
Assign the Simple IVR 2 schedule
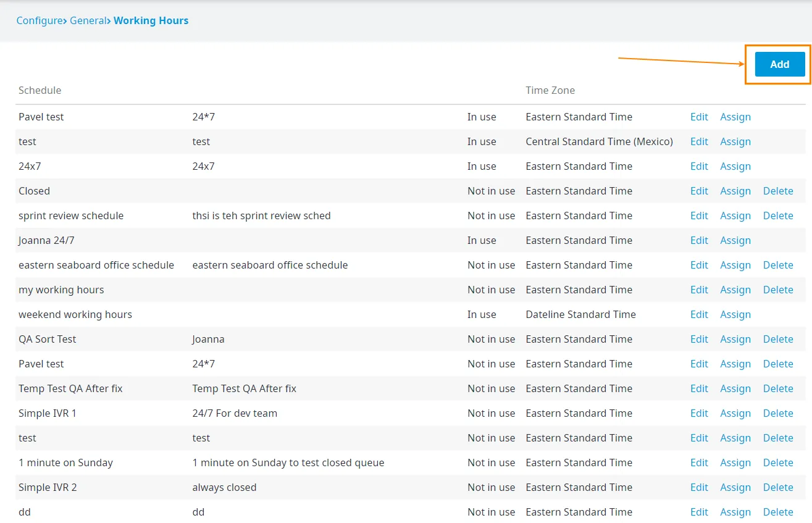click(735, 487)
